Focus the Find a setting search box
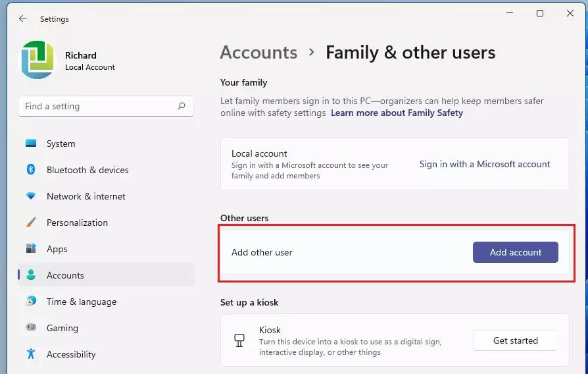 pyautogui.click(x=99, y=106)
